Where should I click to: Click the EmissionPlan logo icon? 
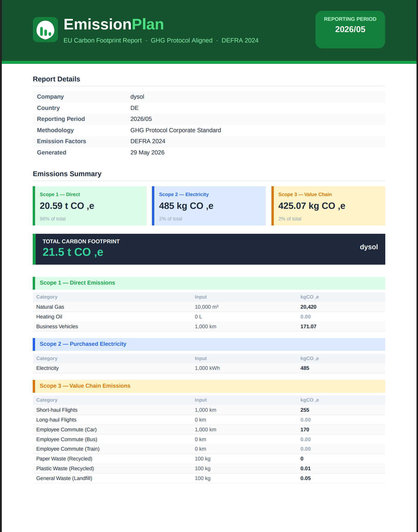coord(45,29)
